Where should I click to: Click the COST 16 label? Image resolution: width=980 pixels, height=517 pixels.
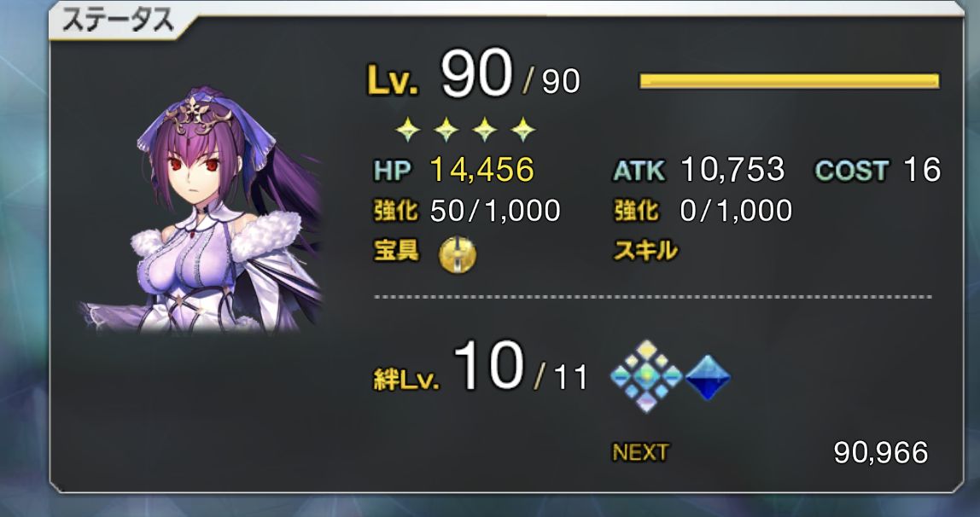pyautogui.click(x=878, y=170)
